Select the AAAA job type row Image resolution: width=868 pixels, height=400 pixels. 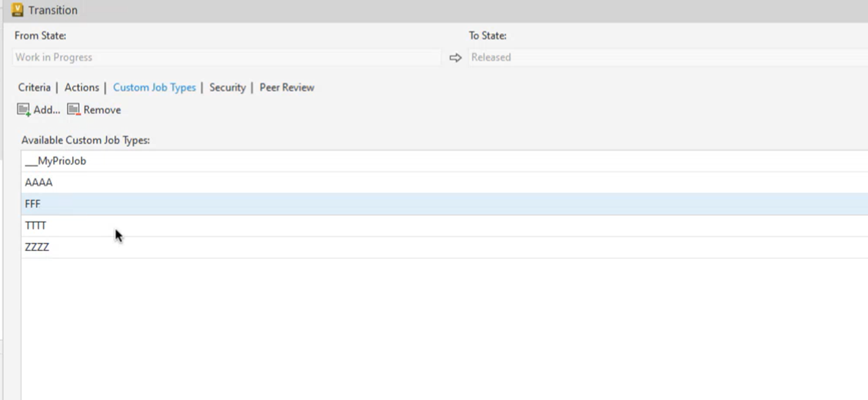click(39, 182)
